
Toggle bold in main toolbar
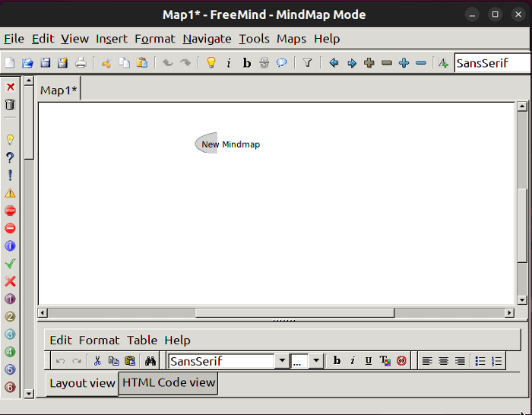tap(247, 63)
